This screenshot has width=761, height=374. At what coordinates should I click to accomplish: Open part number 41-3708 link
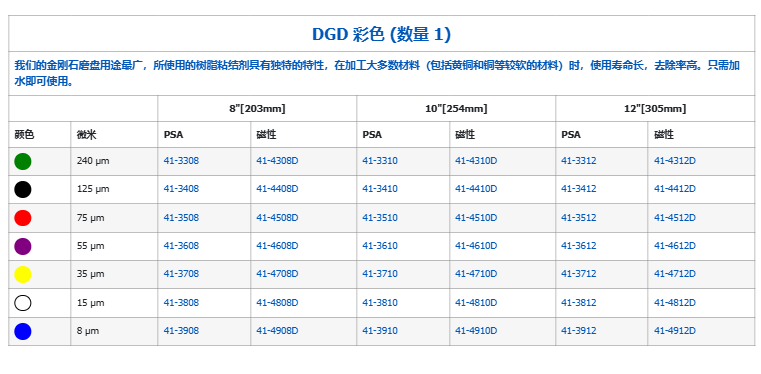(181, 274)
